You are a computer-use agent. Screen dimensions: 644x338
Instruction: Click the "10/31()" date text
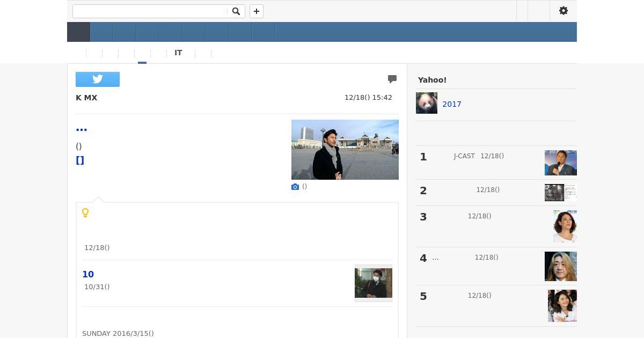tap(97, 287)
